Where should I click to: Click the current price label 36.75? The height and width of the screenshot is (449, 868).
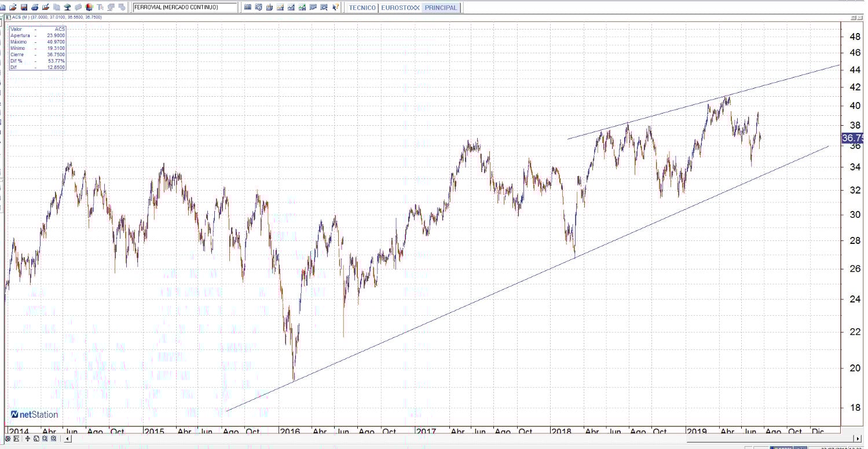[x=852, y=138]
